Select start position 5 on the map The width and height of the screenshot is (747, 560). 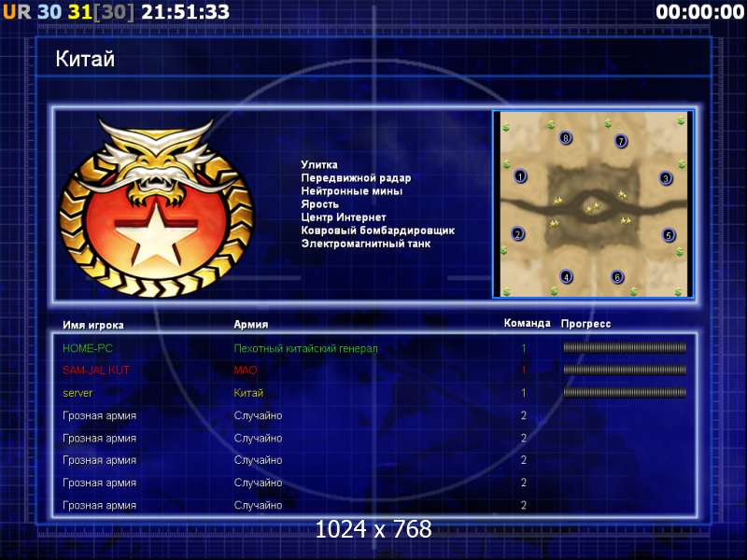tap(669, 235)
